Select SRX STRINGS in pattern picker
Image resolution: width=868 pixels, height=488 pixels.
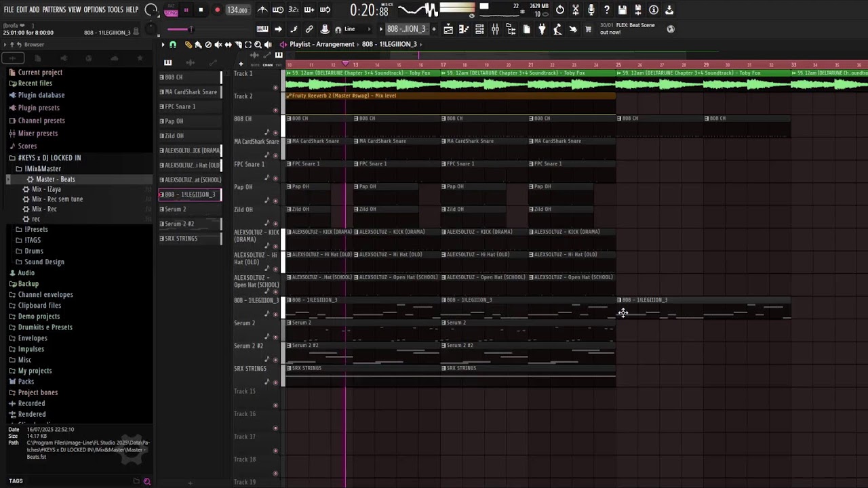[x=190, y=239]
